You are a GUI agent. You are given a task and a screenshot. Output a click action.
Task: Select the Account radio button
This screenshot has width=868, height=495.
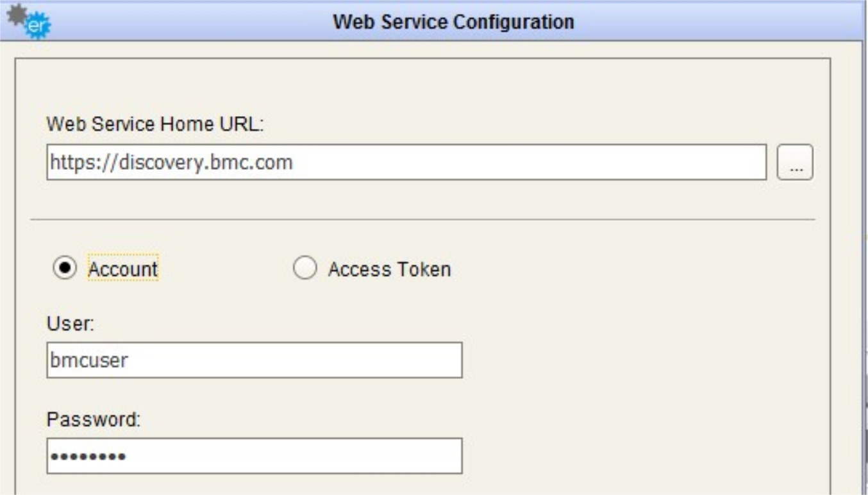(x=64, y=269)
